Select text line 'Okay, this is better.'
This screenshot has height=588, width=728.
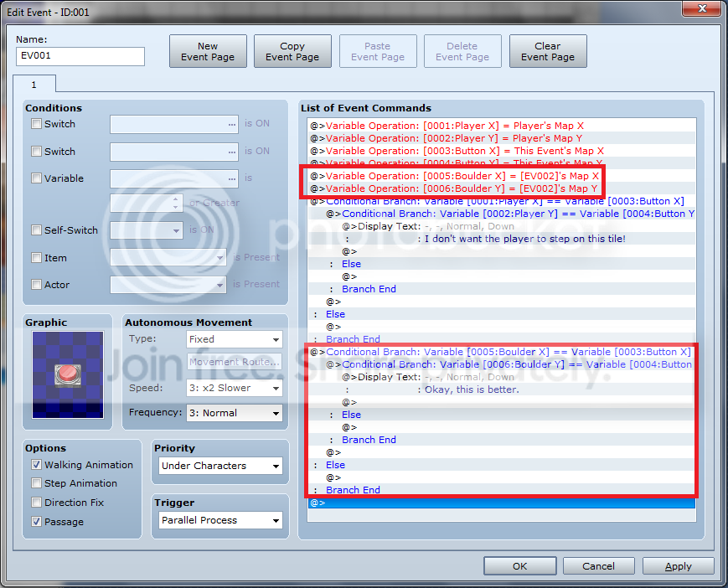click(x=502, y=389)
